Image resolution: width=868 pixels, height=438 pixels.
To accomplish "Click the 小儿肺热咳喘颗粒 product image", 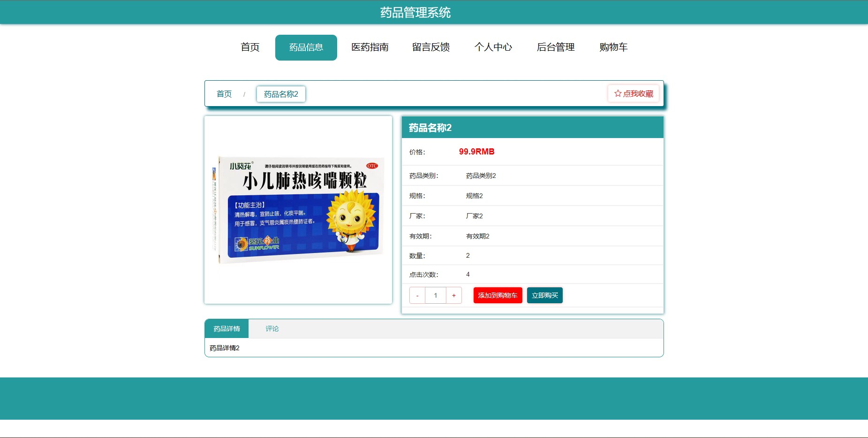I will 298,210.
